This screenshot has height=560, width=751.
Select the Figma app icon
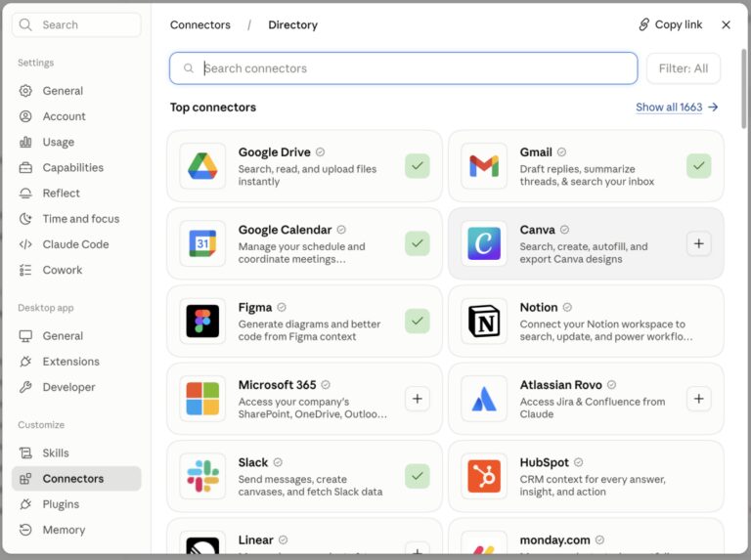pyautogui.click(x=202, y=322)
